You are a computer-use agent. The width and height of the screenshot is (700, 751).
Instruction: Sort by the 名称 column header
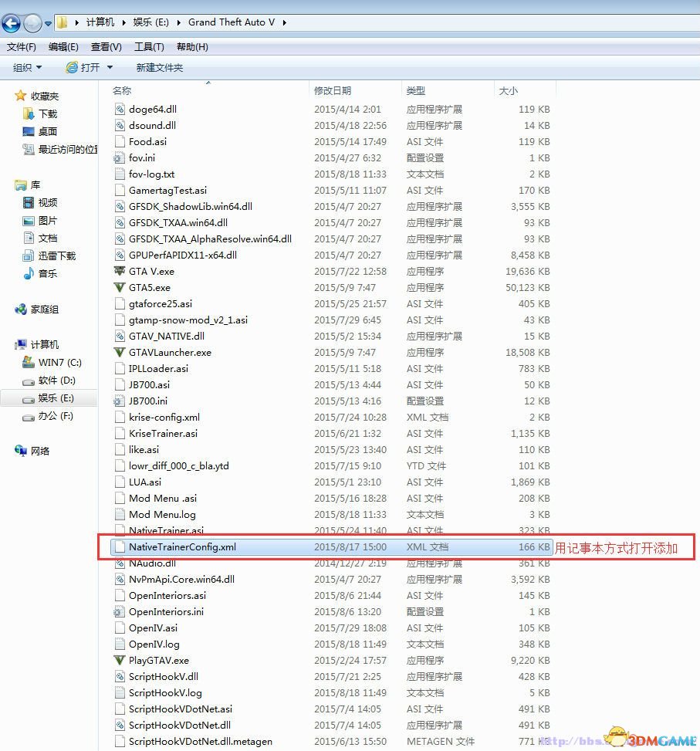[x=122, y=90]
